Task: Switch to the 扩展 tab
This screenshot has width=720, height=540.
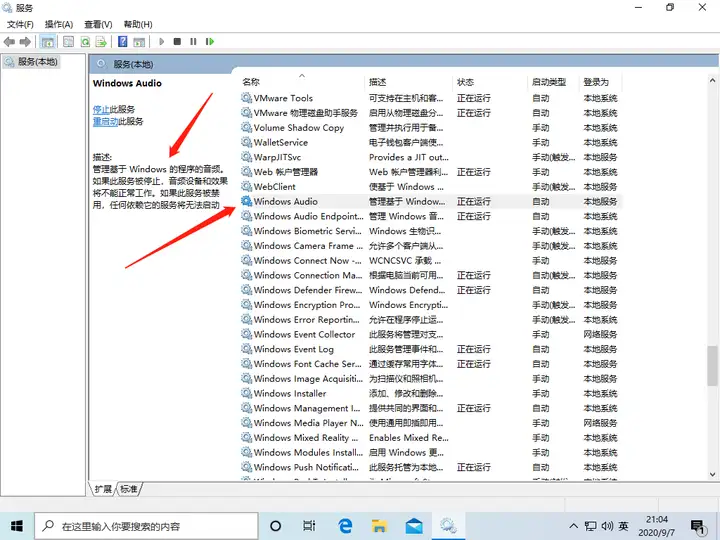Action: pyautogui.click(x=103, y=489)
